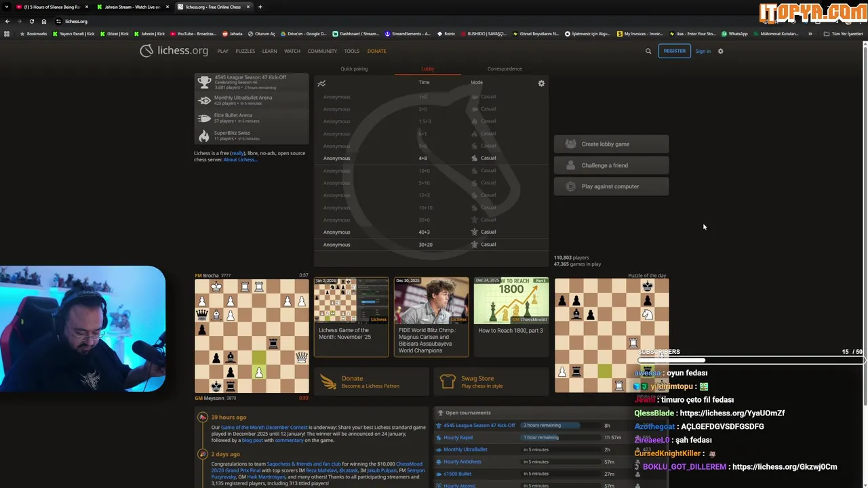Open the DONATE link in the header

[x=376, y=51]
